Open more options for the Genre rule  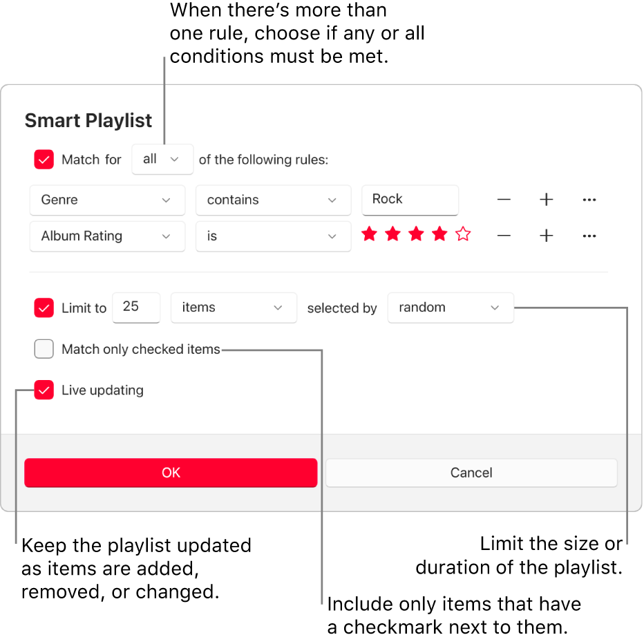tap(589, 200)
